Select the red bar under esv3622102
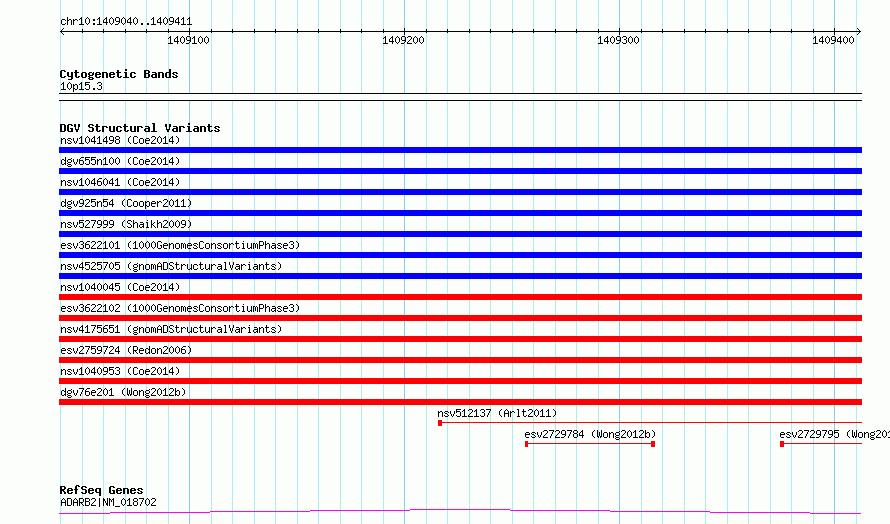Image resolution: width=890 pixels, height=524 pixels. click(x=460, y=318)
